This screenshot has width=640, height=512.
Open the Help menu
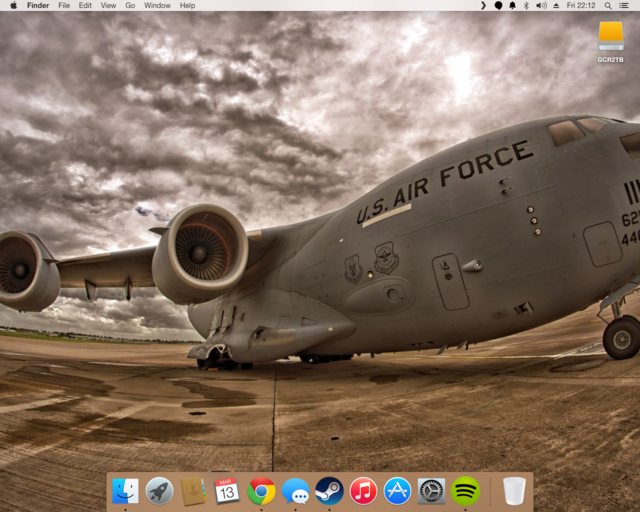pos(187,5)
